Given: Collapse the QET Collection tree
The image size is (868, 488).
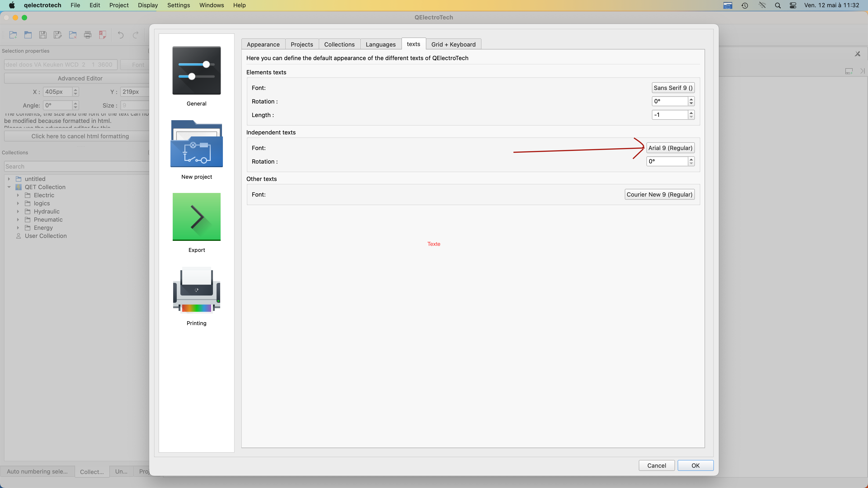Looking at the screenshot, I should 9,187.
